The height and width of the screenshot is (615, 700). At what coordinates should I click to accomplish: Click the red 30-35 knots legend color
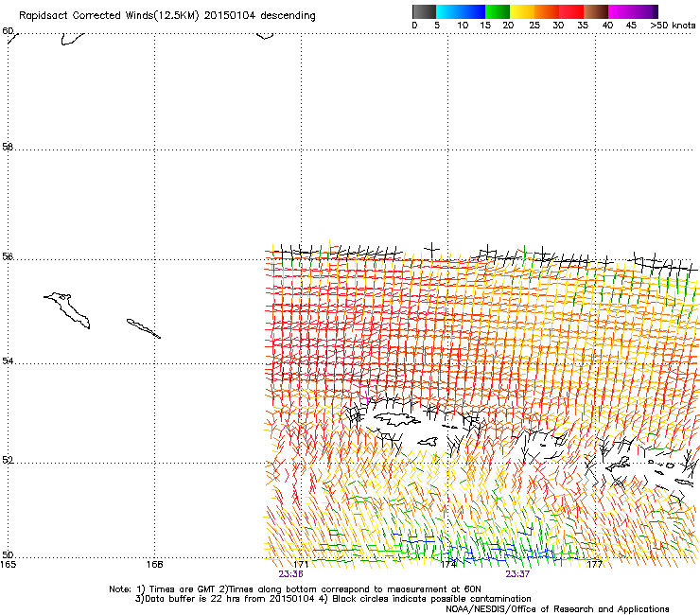(571, 11)
